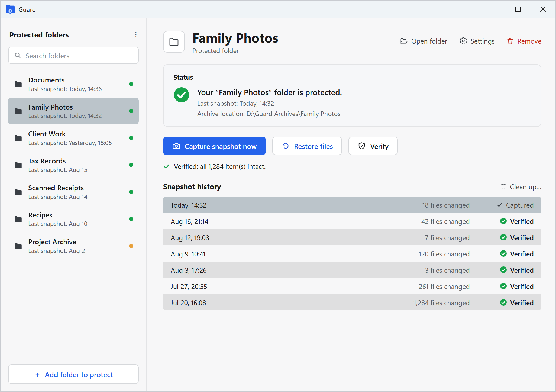Select the Aug 3, 17:26 snapshot
The image size is (556, 392).
352,270
